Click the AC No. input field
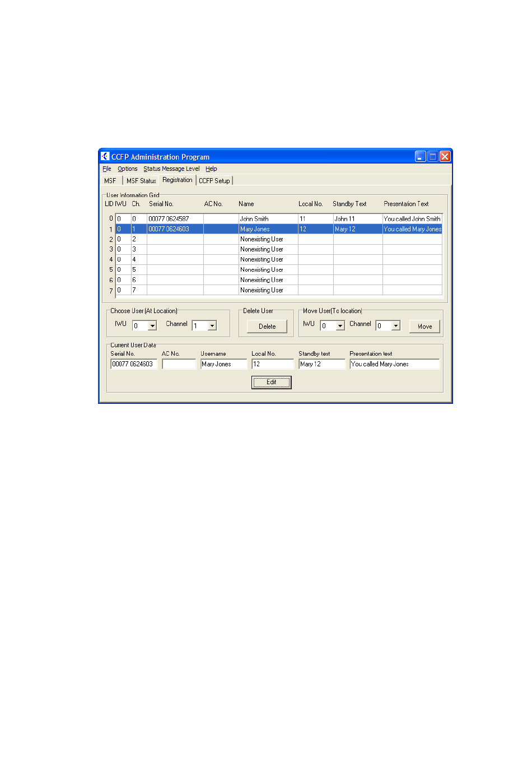Screen dimensions: 532x783 pyautogui.click(x=179, y=364)
